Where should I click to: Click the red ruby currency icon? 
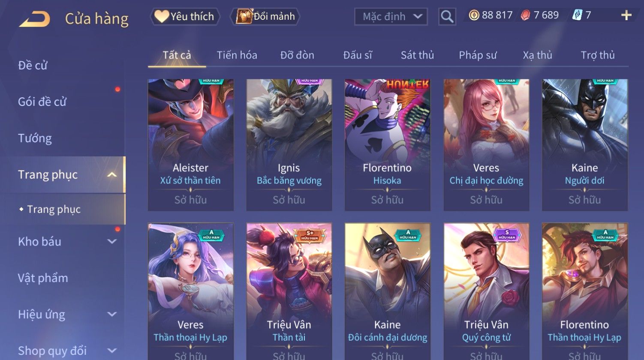coord(525,16)
